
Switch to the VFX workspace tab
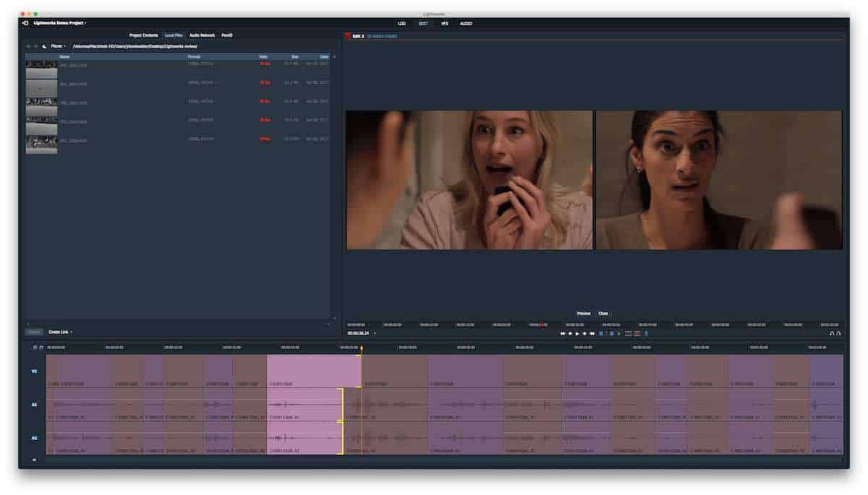click(x=445, y=23)
